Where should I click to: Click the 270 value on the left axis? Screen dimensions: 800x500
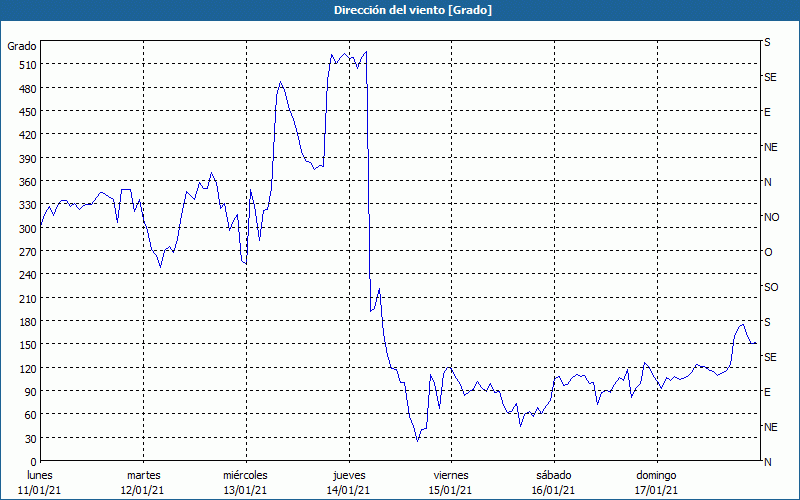[27, 252]
